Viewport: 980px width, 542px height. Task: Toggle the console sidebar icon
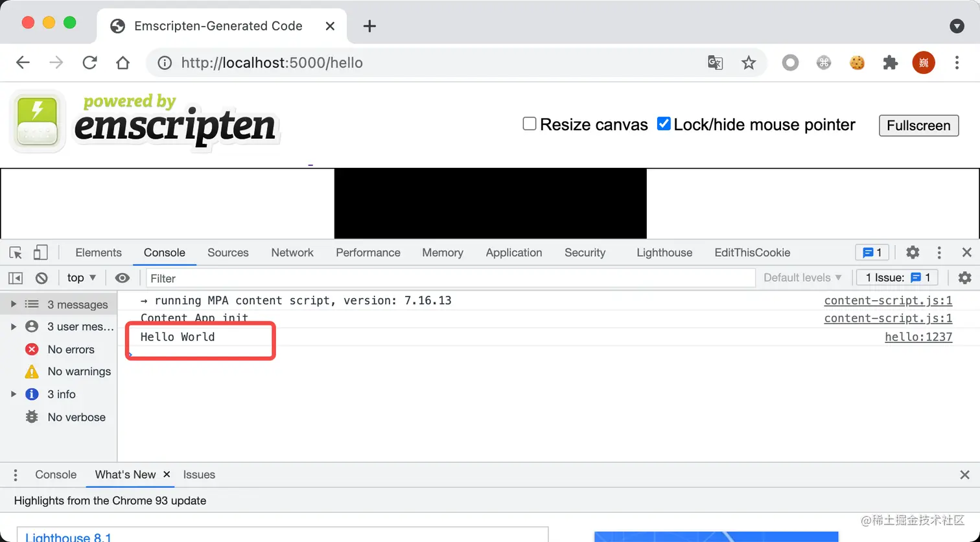click(x=15, y=277)
